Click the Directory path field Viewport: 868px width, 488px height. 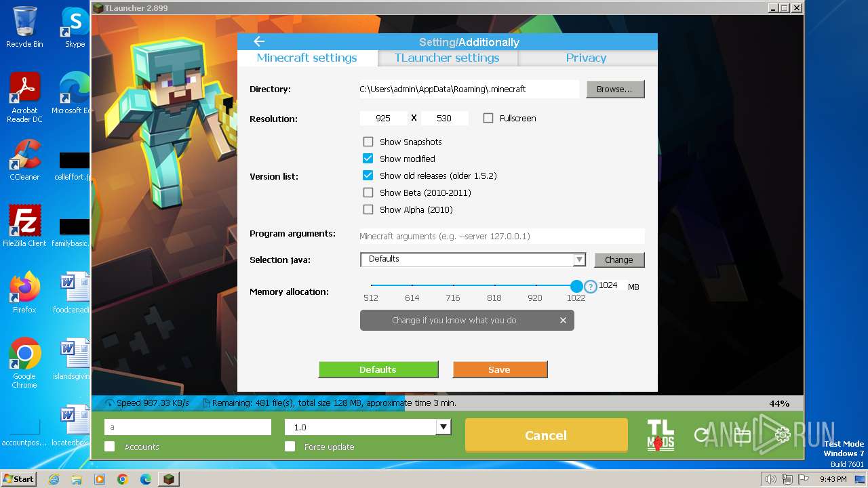pyautogui.click(x=468, y=89)
